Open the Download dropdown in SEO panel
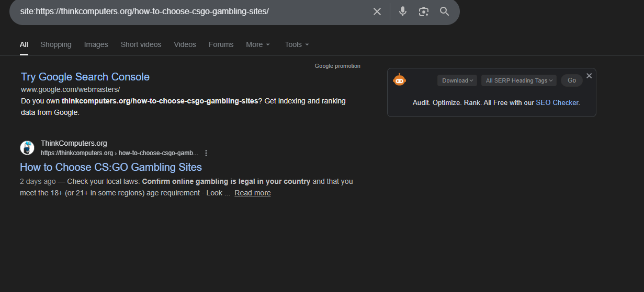The image size is (644, 292). click(457, 80)
